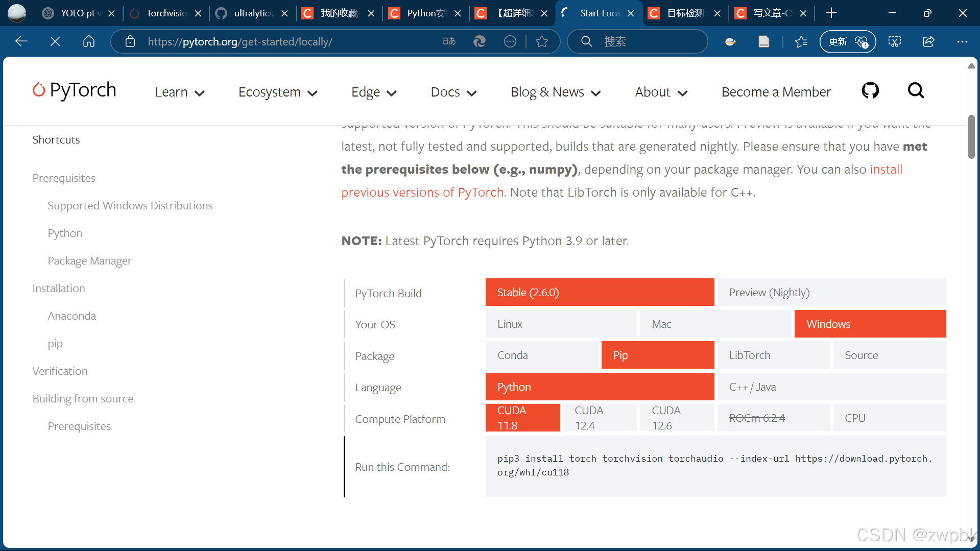
Task: Expand the Learn dropdown menu
Action: pos(180,92)
